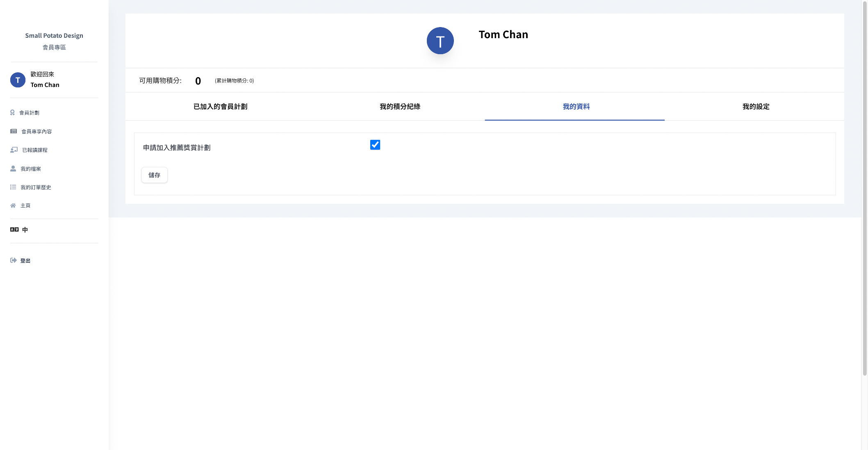This screenshot has height=450, width=868.
Task: Click the 我的訂單歷史 sidebar link text
Action: click(x=36, y=187)
